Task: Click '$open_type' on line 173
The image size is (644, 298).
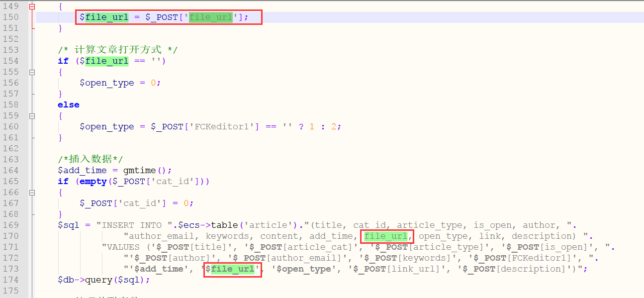Action: click(x=304, y=269)
